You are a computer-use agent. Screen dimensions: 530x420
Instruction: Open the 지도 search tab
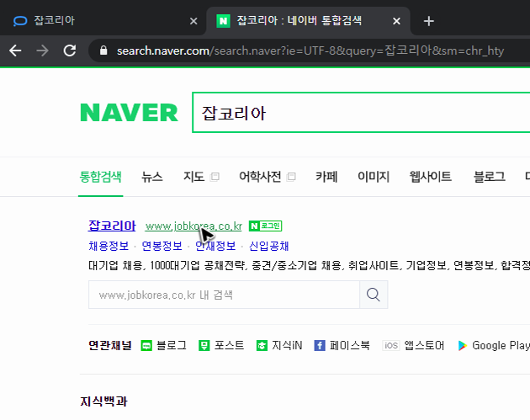tap(193, 177)
